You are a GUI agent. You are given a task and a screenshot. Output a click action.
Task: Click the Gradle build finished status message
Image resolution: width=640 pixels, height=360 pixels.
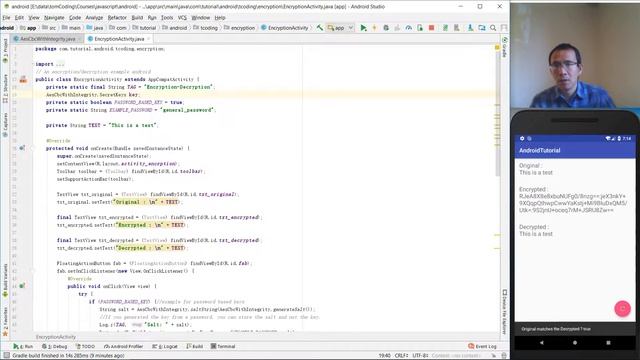pyautogui.click(x=69, y=356)
